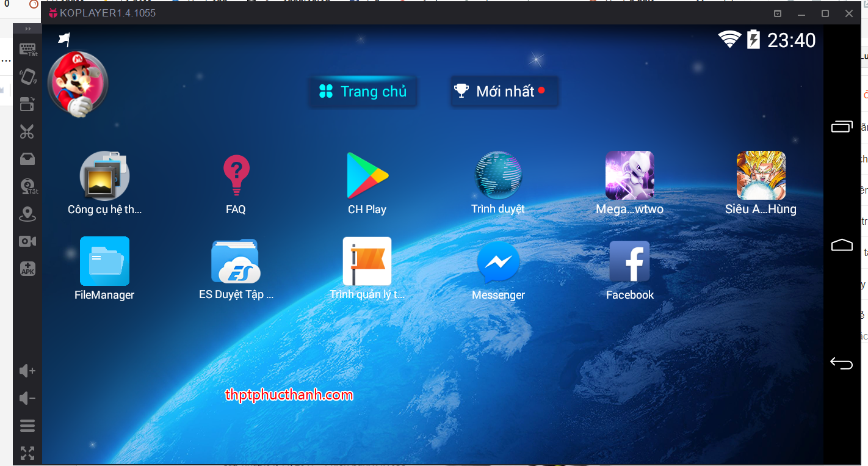This screenshot has width=868, height=466.
Task: Collapse the sidebar with double-arrow handle
Action: 27,29
